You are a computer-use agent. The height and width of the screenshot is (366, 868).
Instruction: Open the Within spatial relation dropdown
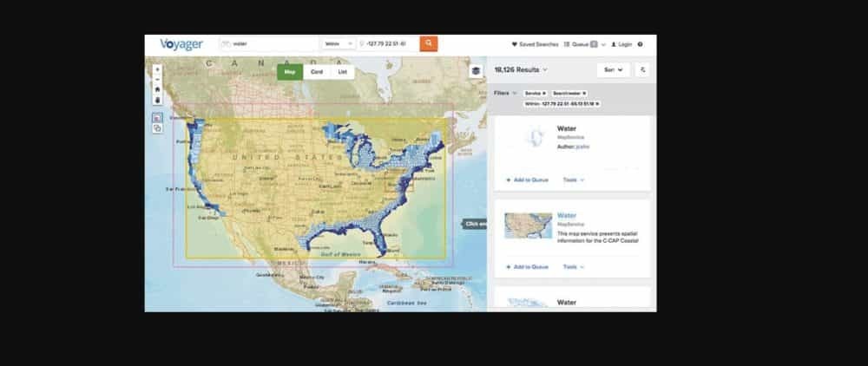pos(339,43)
